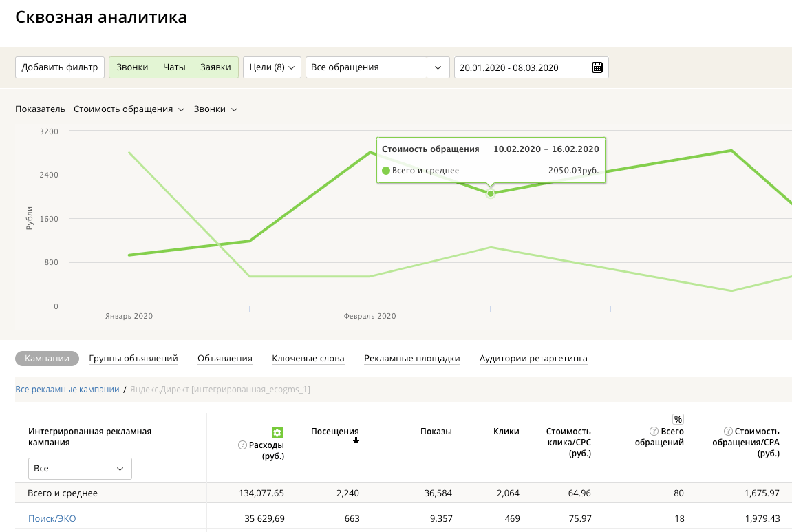Click the sort arrow under Посещения
The image size is (792, 532).
tap(356, 441)
